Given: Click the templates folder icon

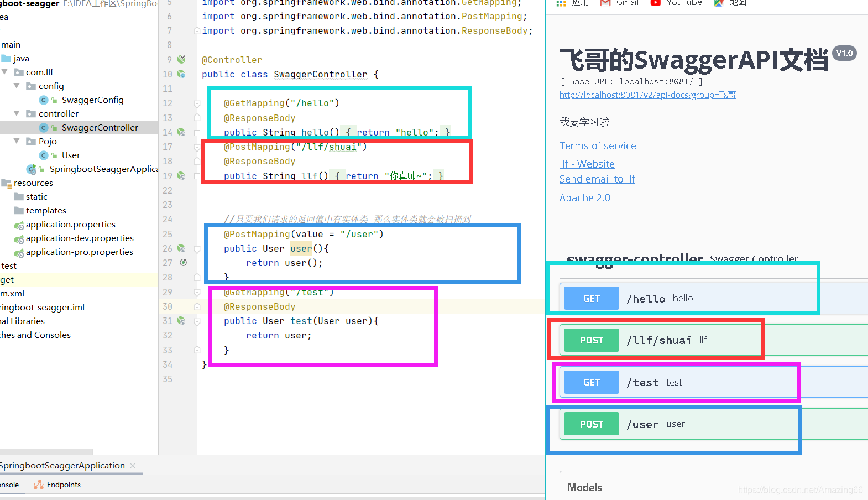Looking at the screenshot, I should click(x=19, y=211).
